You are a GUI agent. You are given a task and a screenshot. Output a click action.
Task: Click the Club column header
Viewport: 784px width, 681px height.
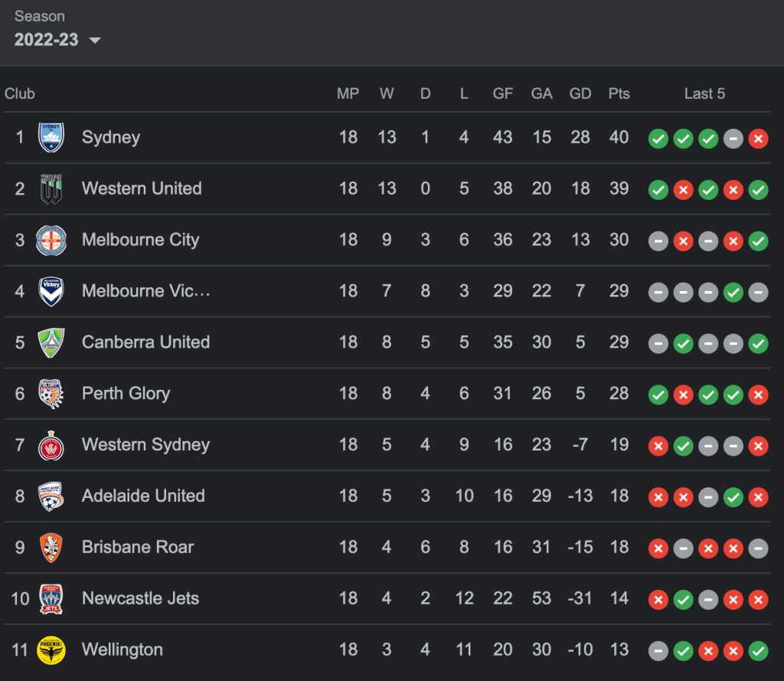coord(20,93)
